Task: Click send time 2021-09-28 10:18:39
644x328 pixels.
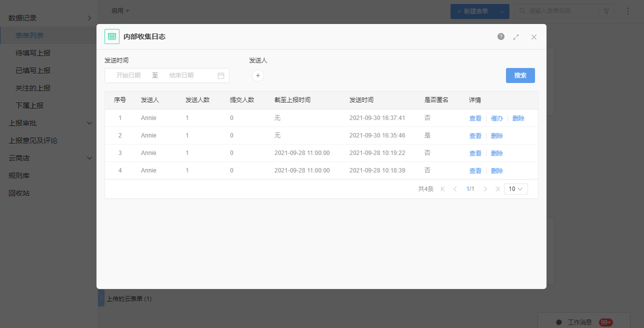Action: click(377, 170)
